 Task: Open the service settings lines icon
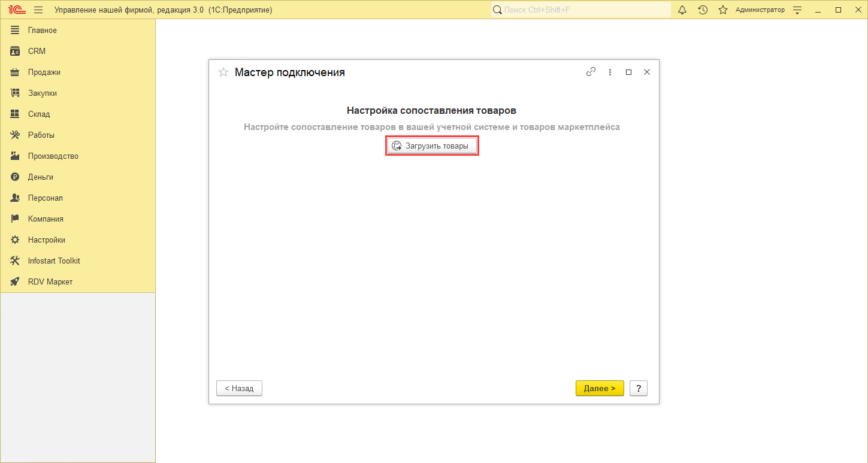[797, 10]
